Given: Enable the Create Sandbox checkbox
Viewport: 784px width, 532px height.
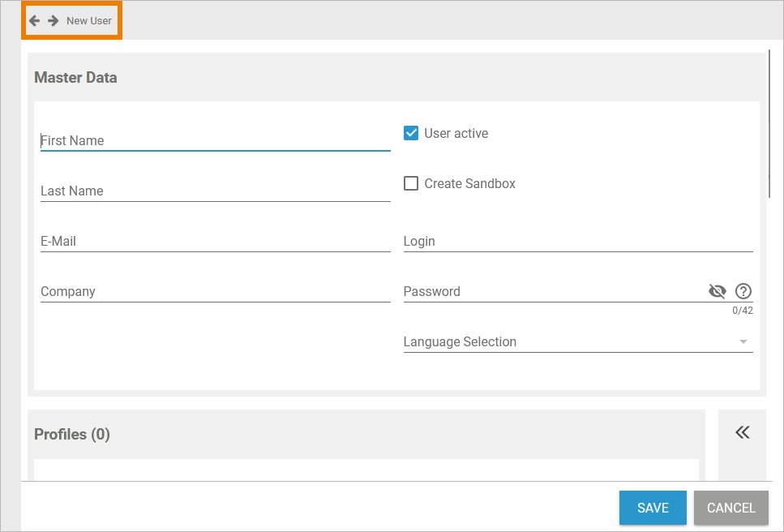Looking at the screenshot, I should point(411,183).
